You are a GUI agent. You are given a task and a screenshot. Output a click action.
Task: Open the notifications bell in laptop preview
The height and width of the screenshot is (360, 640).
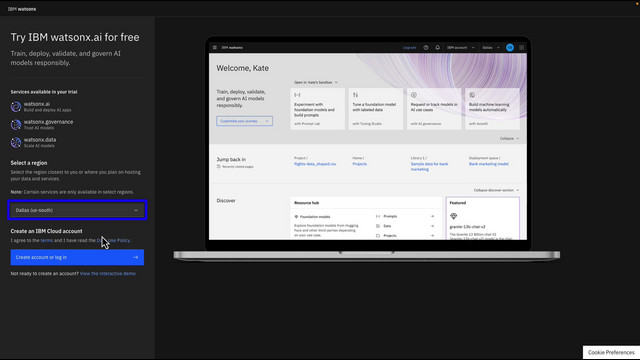pos(438,47)
